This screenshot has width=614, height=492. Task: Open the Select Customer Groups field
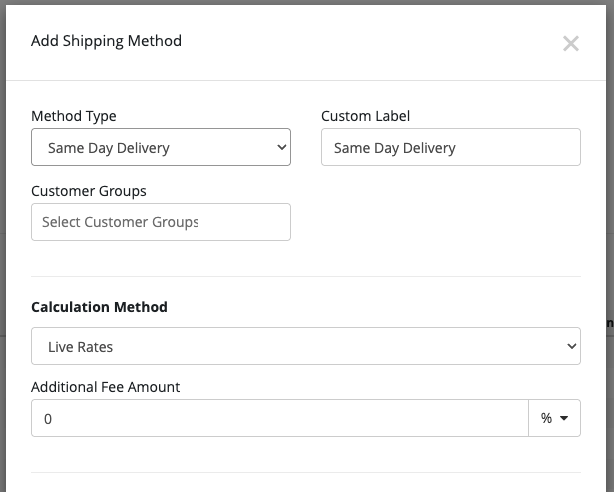161,222
